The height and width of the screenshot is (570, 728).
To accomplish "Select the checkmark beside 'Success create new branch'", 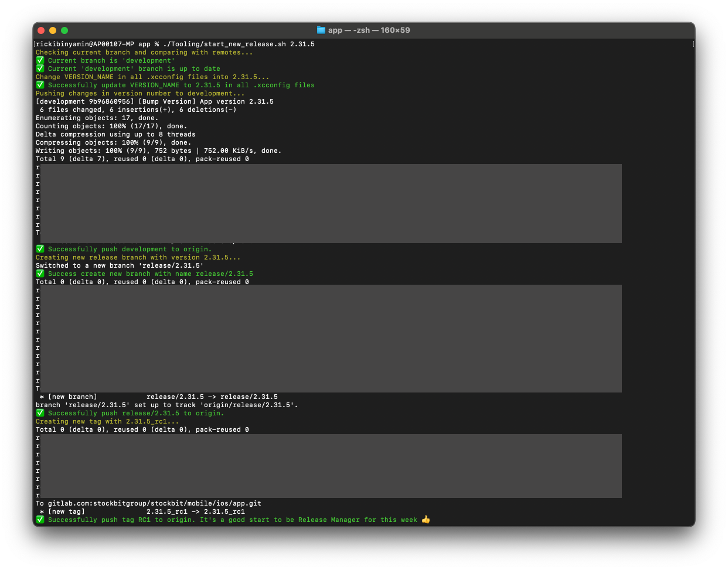I will pos(40,274).
